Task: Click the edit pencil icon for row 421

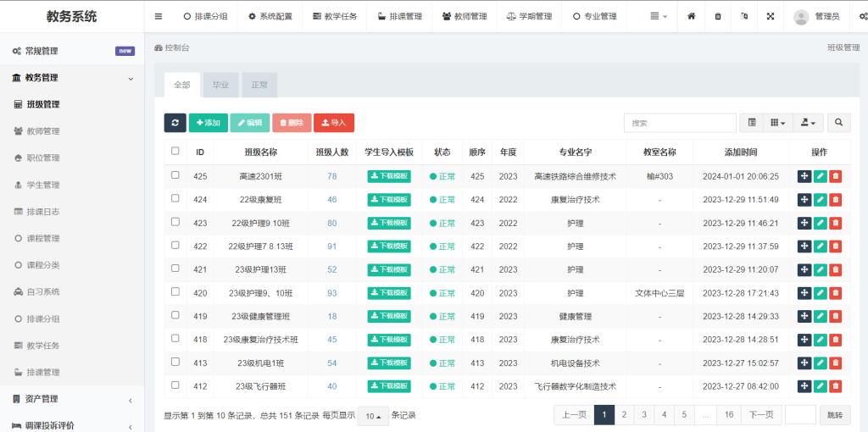Action: point(821,270)
